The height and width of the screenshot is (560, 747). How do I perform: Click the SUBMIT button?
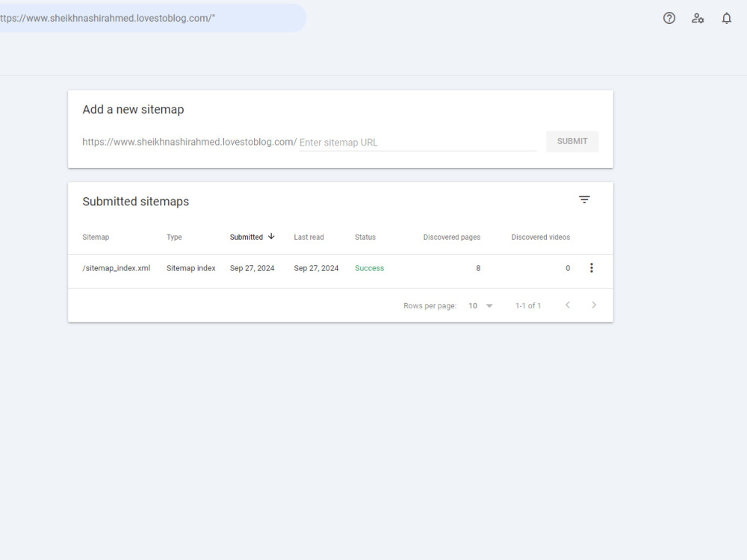coord(572,141)
